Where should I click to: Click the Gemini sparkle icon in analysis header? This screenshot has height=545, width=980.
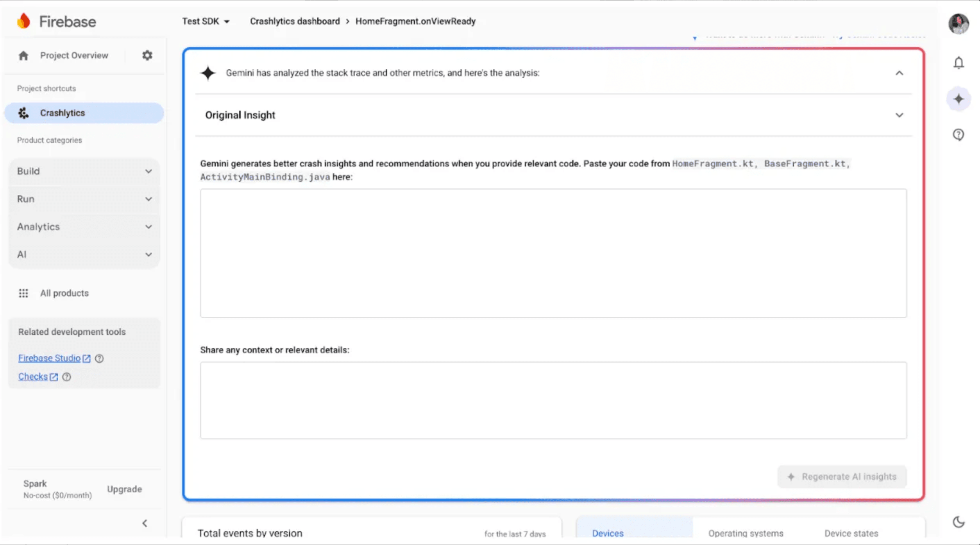(x=208, y=73)
